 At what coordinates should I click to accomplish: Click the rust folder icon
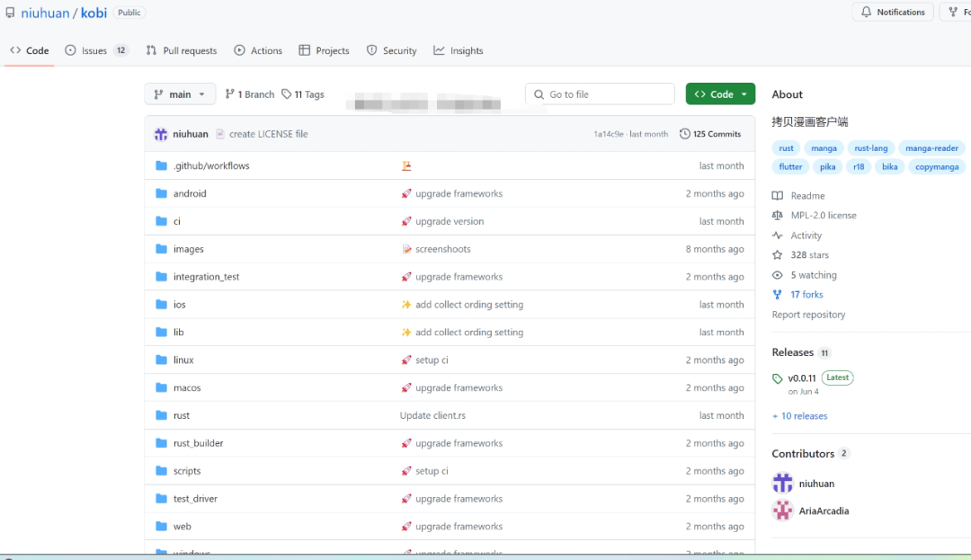coord(162,415)
